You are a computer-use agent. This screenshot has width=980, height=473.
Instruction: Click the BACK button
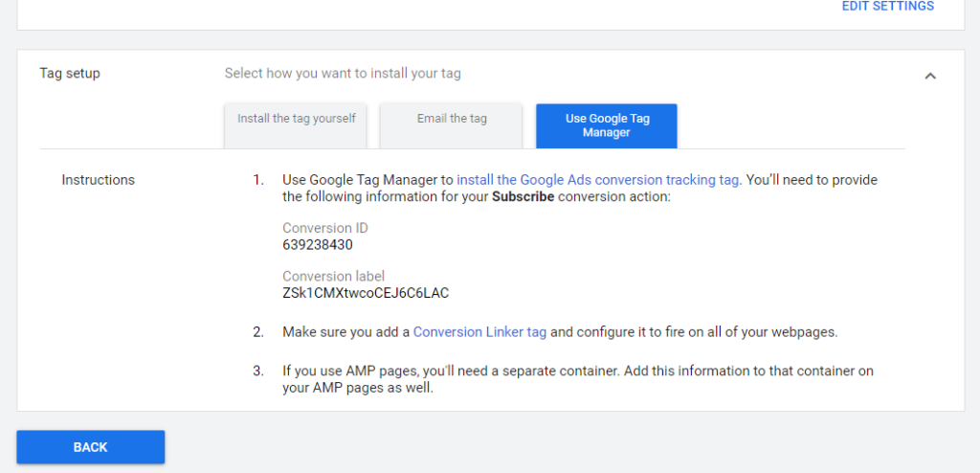coord(91,447)
